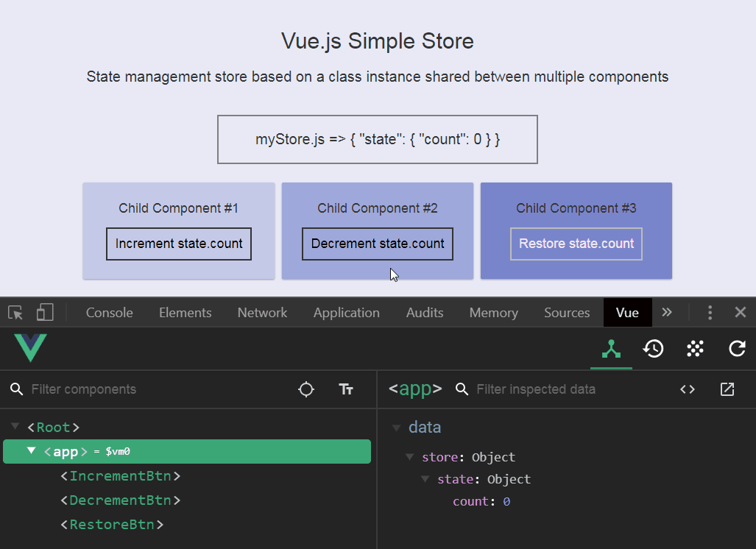Open the Vuex history icon

click(653, 349)
